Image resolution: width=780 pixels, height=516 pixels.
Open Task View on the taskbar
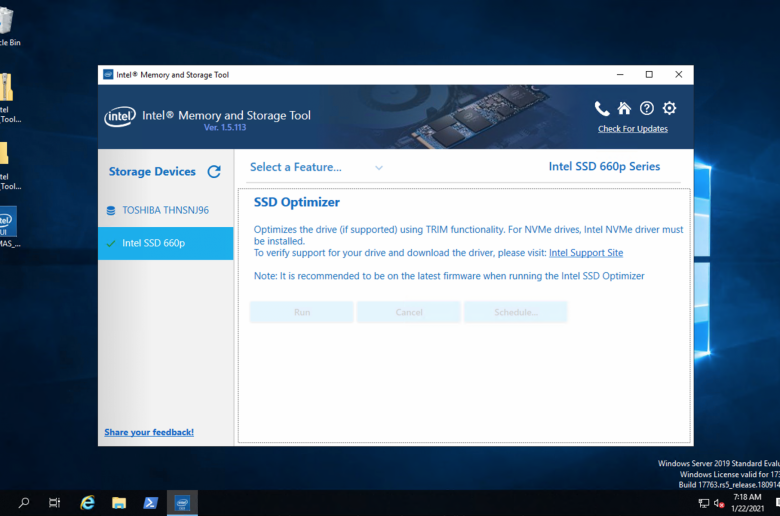54,503
